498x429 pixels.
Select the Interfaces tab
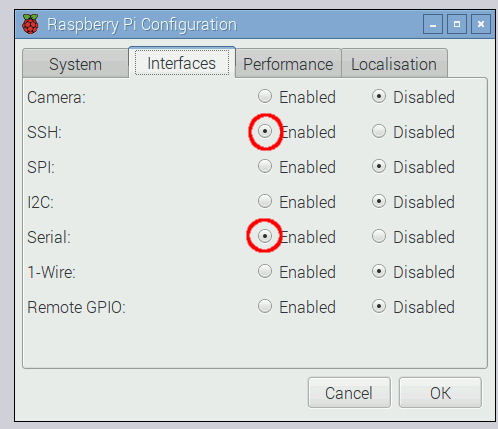coord(182,63)
